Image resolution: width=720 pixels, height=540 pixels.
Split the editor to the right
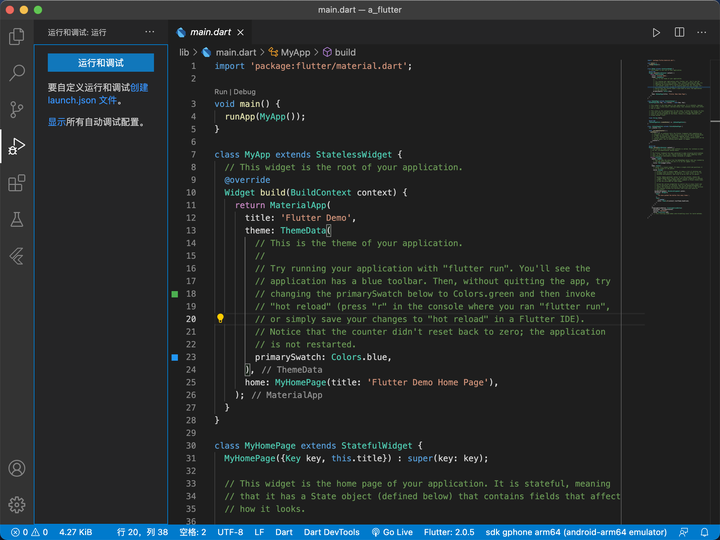pyautogui.click(x=679, y=32)
